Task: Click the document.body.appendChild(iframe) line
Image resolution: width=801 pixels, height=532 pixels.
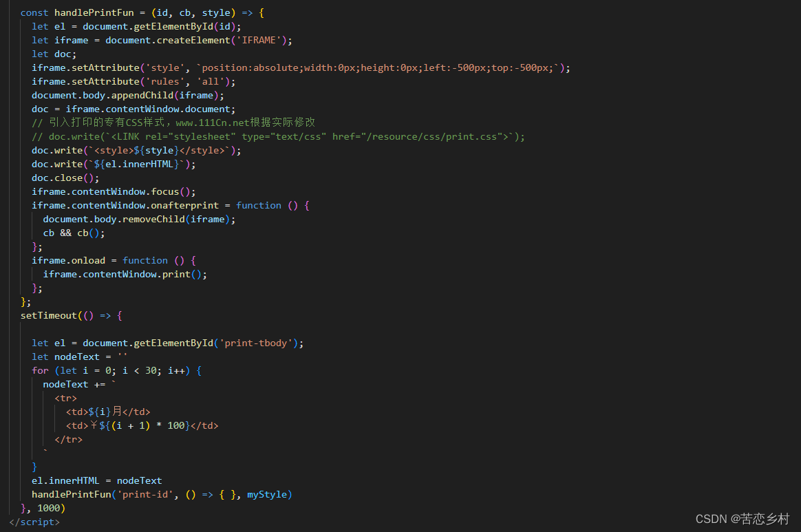Action: 128,96
